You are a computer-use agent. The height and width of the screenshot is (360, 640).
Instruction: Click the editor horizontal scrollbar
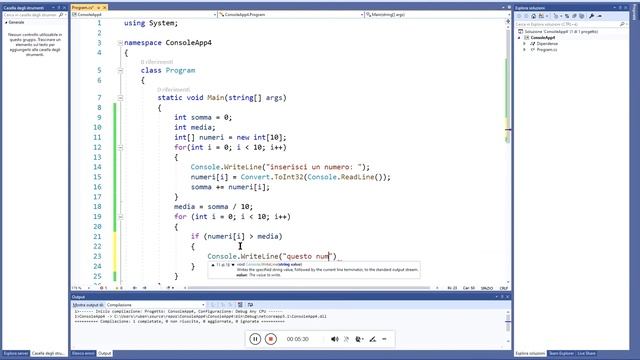309,288
